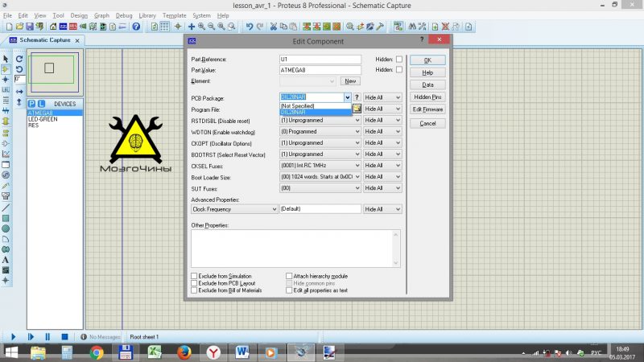
Task: Confirm dialog with OK button
Action: 427,60
